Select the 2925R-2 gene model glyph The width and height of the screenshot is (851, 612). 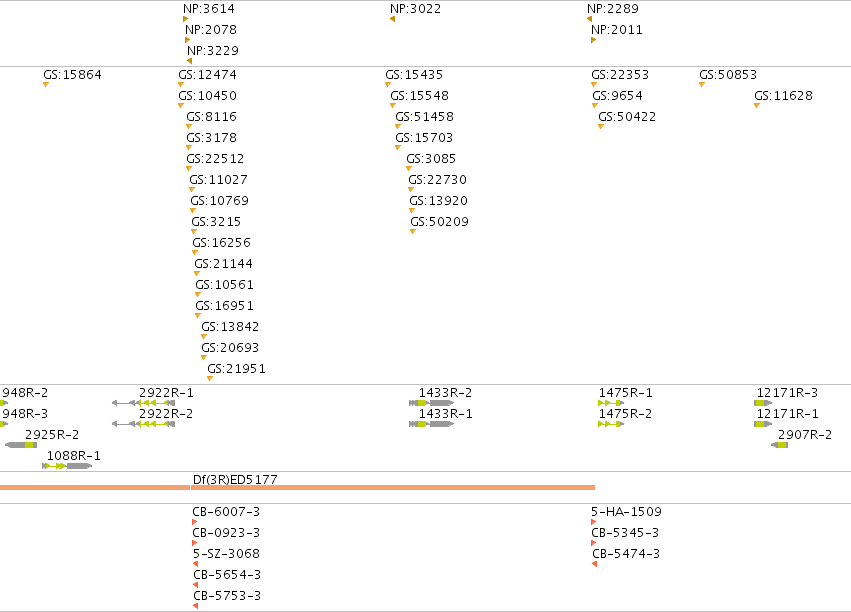click(x=21, y=445)
